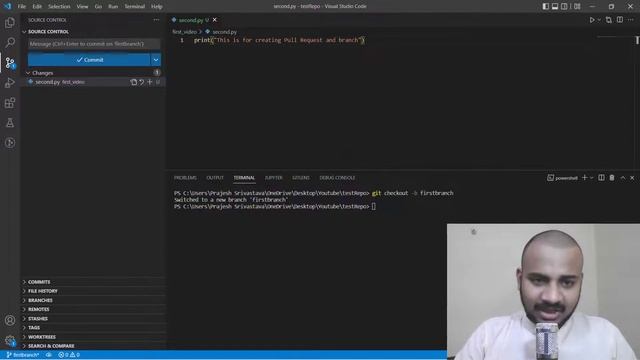Open the Explorer view in activity bar
The image size is (640, 360).
point(10,23)
